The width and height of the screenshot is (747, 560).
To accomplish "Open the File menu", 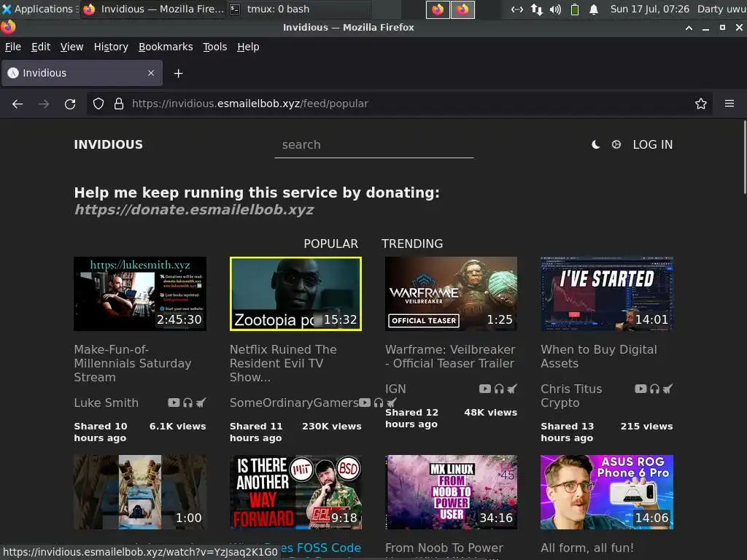I will [x=13, y=47].
